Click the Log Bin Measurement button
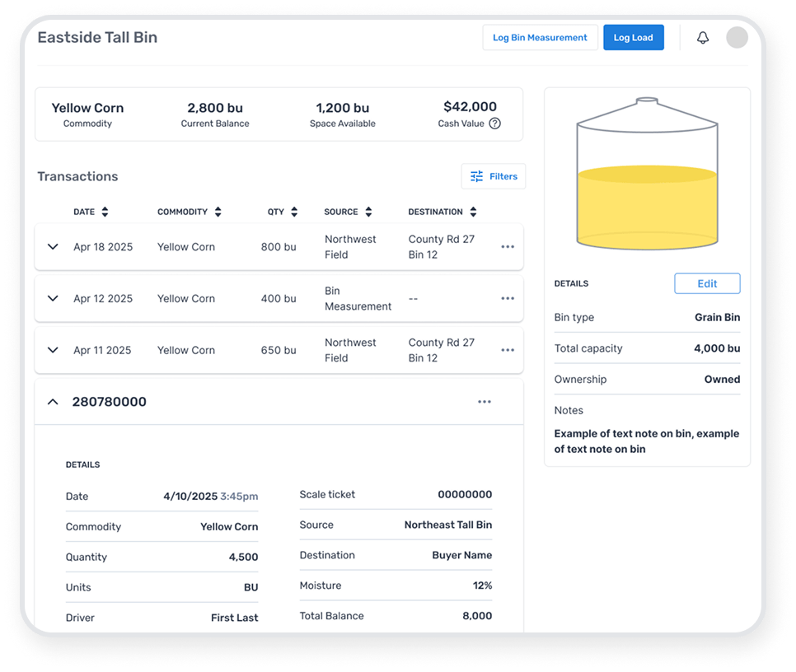Viewport: 796px width, 672px height. (x=540, y=38)
